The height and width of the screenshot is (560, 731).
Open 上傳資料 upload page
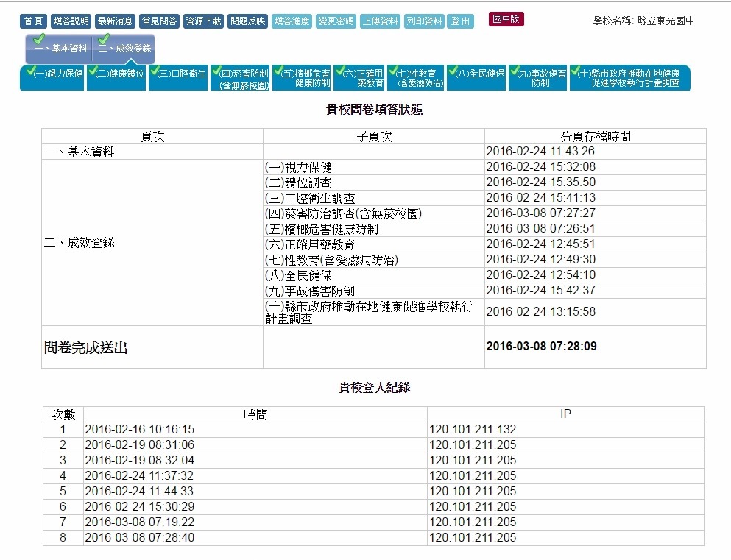380,21
